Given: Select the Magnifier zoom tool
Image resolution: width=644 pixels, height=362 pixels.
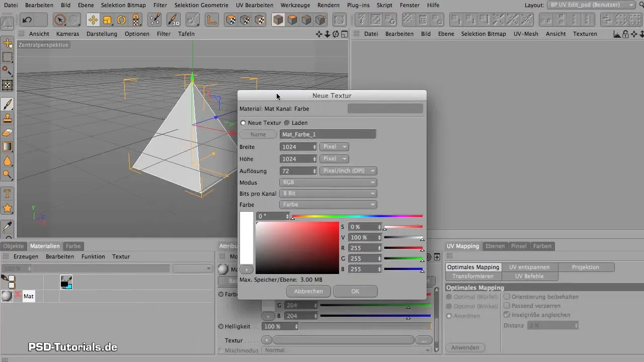Looking at the screenshot, I should [8, 174].
